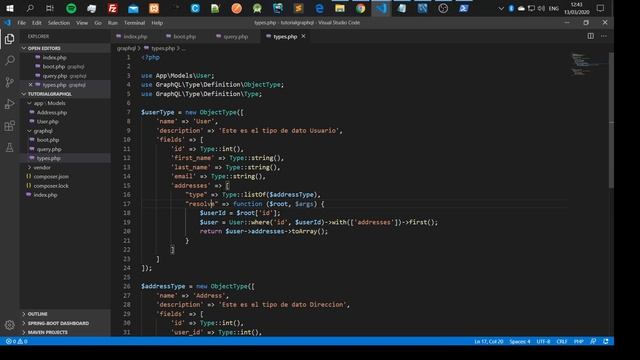Image resolution: width=640 pixels, height=360 pixels.
Task: Close types.php in Open Editors list
Action: (31, 85)
